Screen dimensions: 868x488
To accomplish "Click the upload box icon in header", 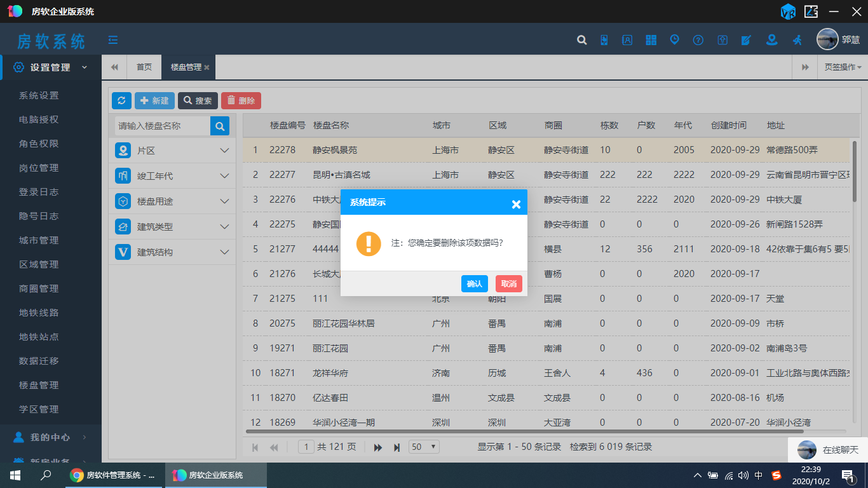I will click(x=722, y=40).
